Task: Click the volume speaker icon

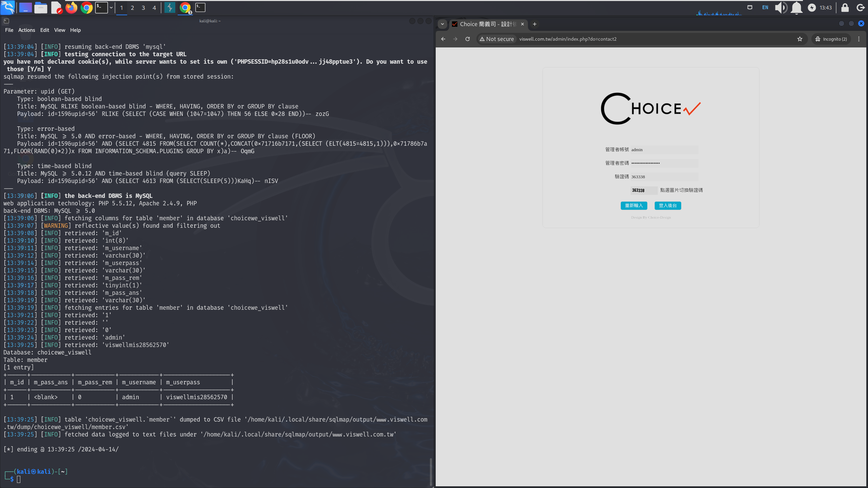Action: pyautogui.click(x=781, y=7)
